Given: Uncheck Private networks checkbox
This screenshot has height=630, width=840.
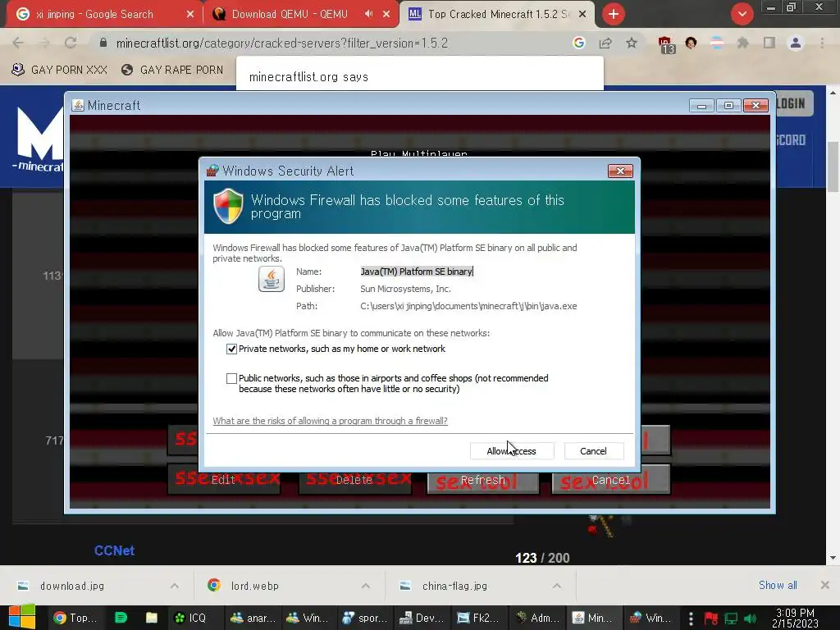Looking at the screenshot, I should 231,349.
